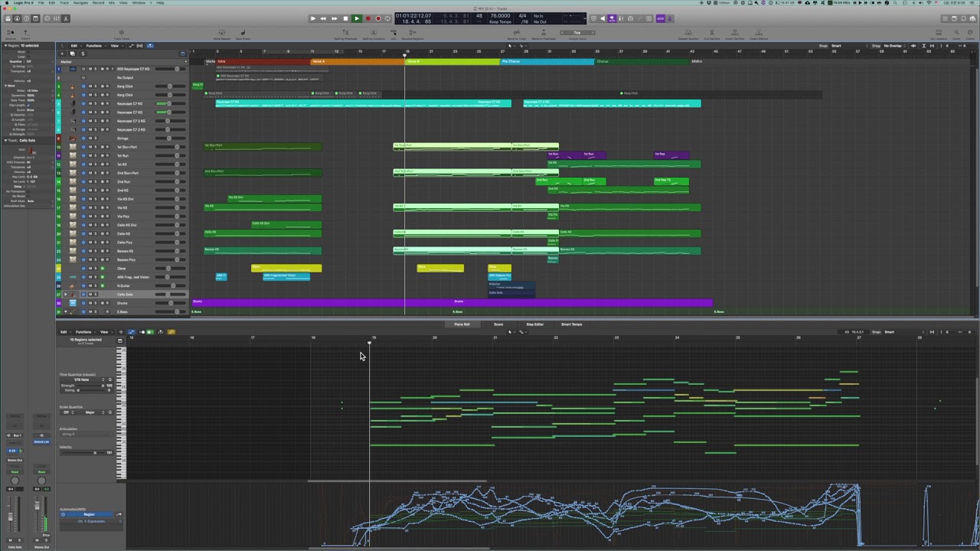Click the Time Quantize Q button

109,380
